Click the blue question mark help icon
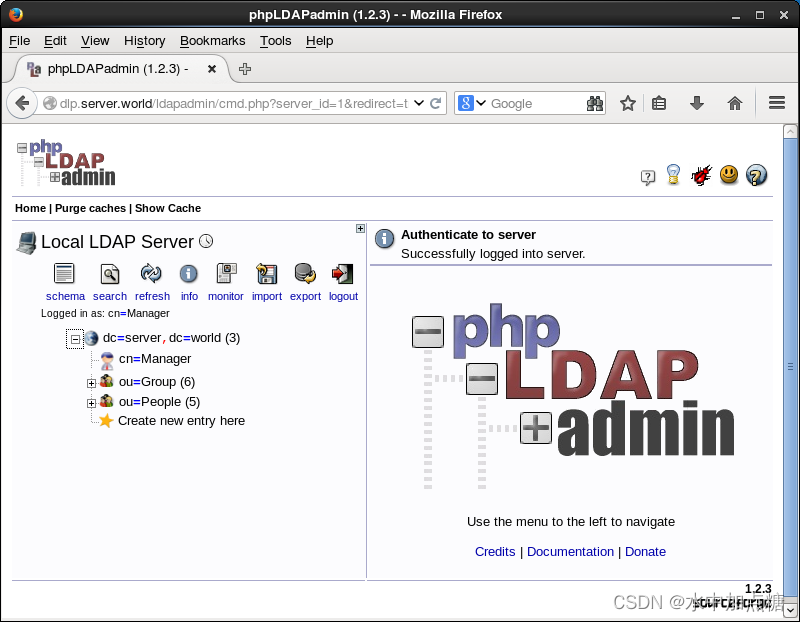 pos(756,175)
